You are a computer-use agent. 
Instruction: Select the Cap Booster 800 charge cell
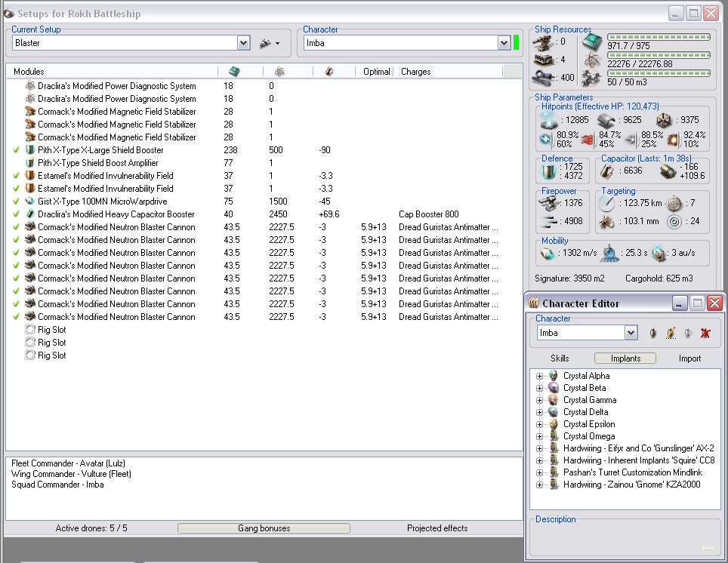pos(428,214)
